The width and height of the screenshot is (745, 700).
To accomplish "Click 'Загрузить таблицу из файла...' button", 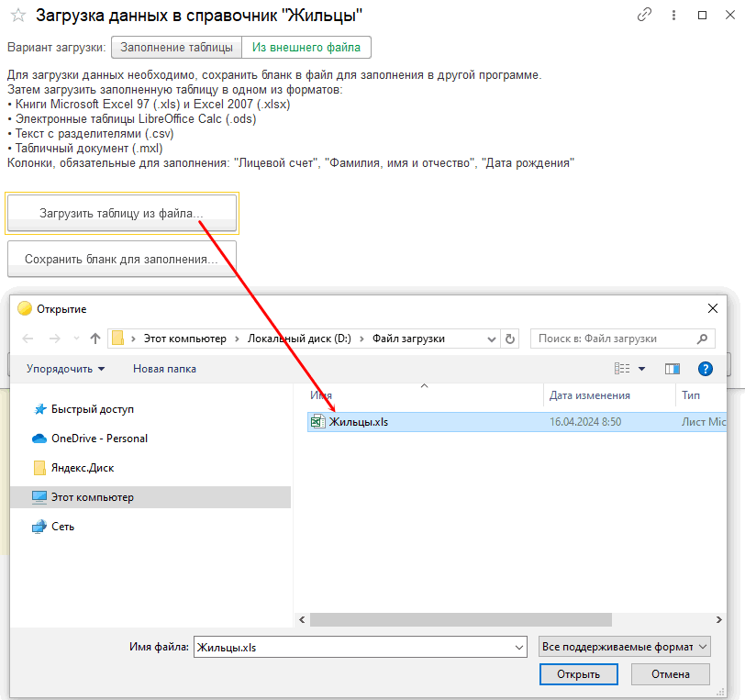I will point(122,214).
